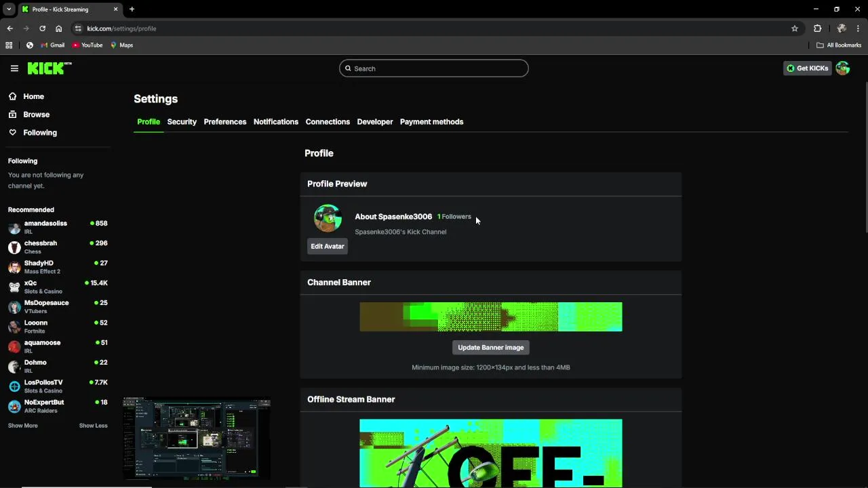
Task: Open the Following sidebar link
Action: pyautogui.click(x=40, y=133)
